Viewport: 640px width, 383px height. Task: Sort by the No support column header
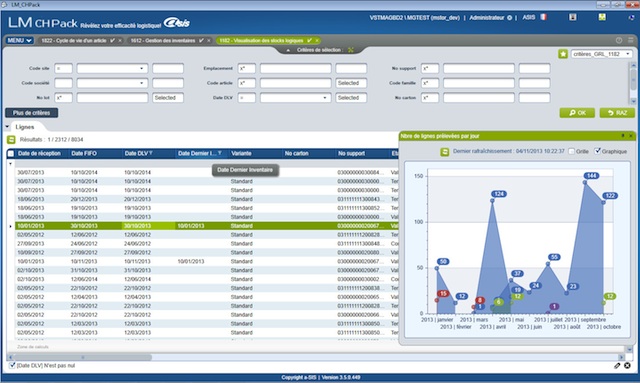tap(362, 154)
